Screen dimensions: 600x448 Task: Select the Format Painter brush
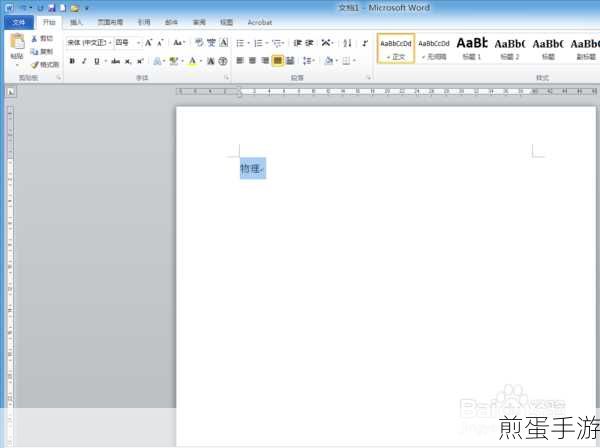(x=35, y=65)
